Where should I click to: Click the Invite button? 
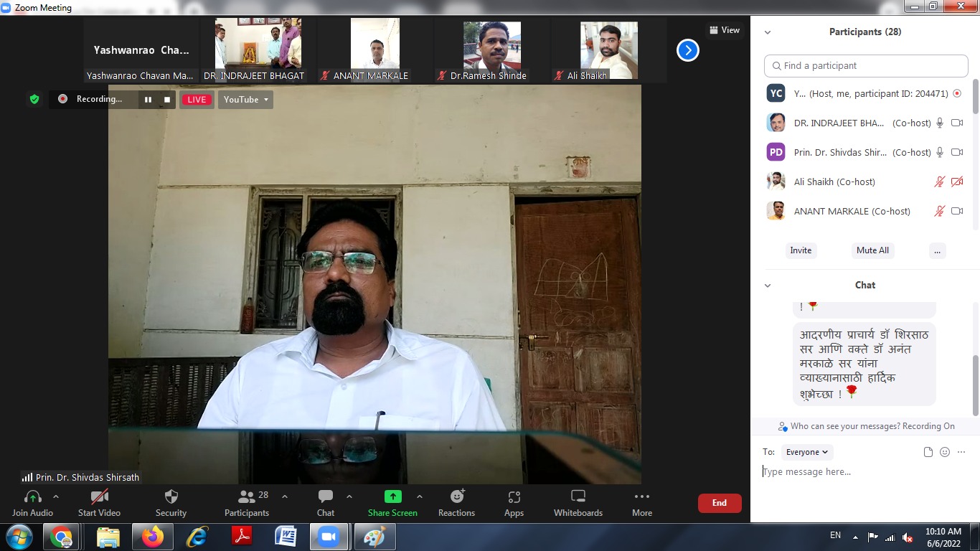[801, 250]
